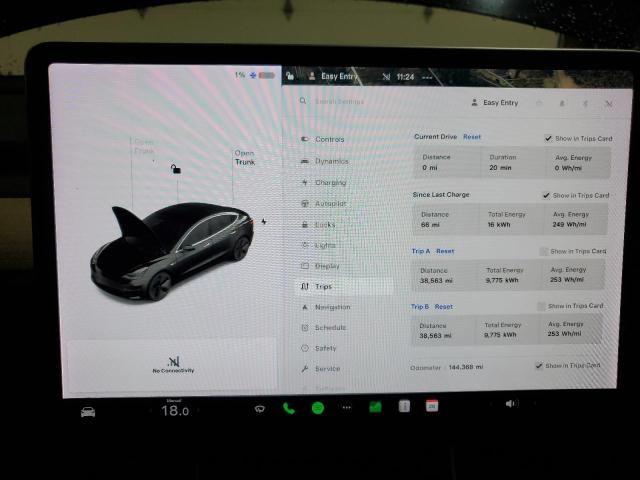Uncheck Odometer Show in Trips Card
This screenshot has height=480, width=640.
point(539,365)
